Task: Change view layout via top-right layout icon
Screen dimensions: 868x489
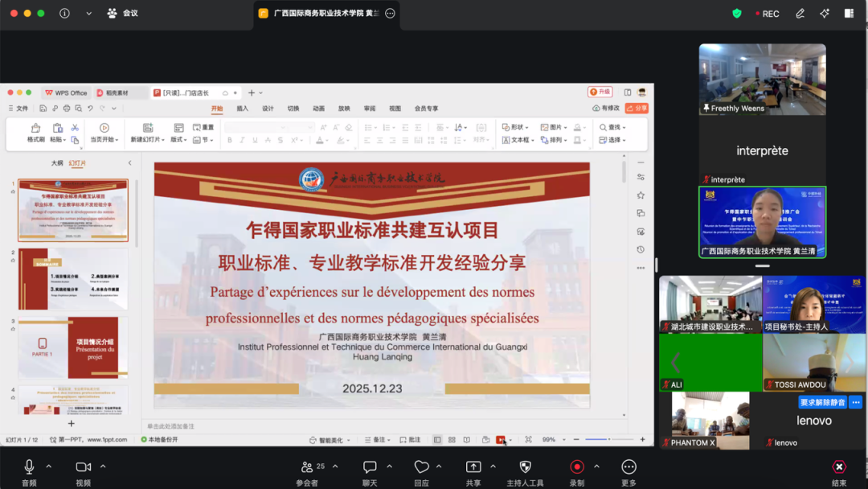Action: 849,14
